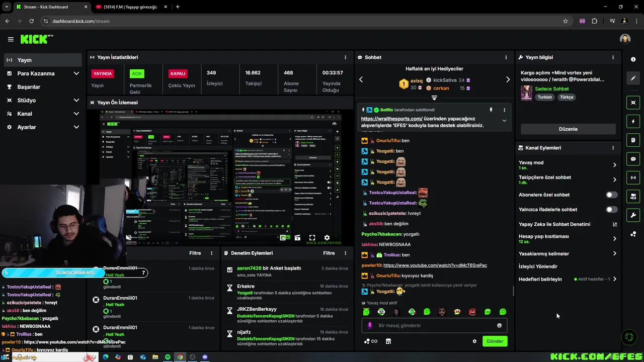Open Hedefleri belirleyin goals

[568, 279]
